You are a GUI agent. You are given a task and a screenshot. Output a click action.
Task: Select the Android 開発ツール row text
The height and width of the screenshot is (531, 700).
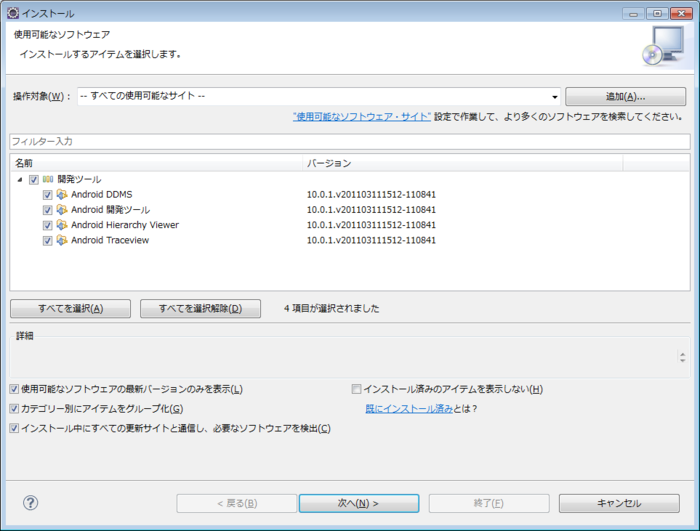coord(111,210)
